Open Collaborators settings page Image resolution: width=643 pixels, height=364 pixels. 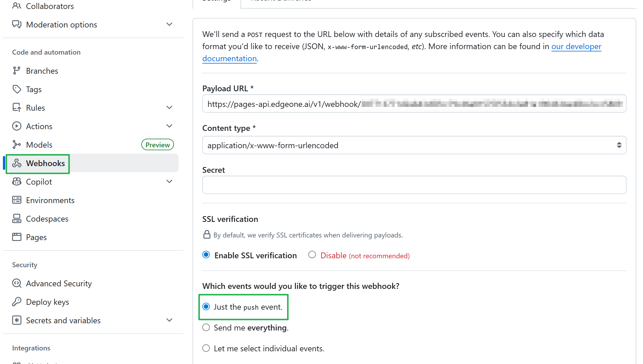coord(50,6)
